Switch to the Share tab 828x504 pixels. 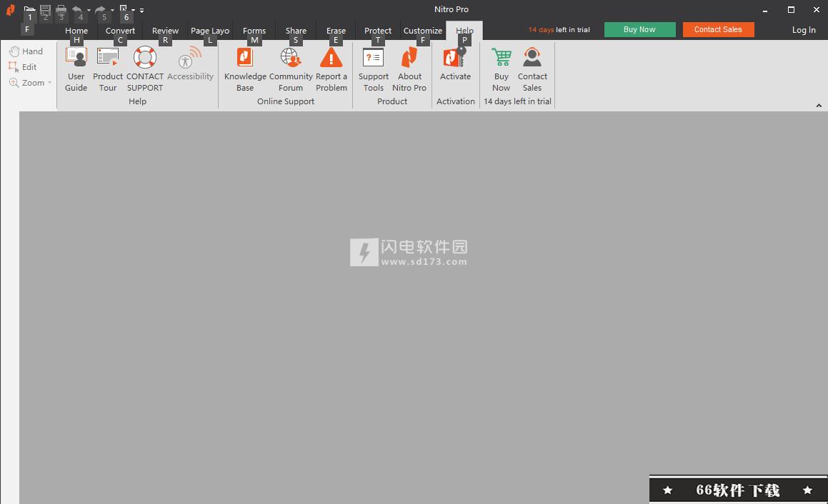point(296,31)
